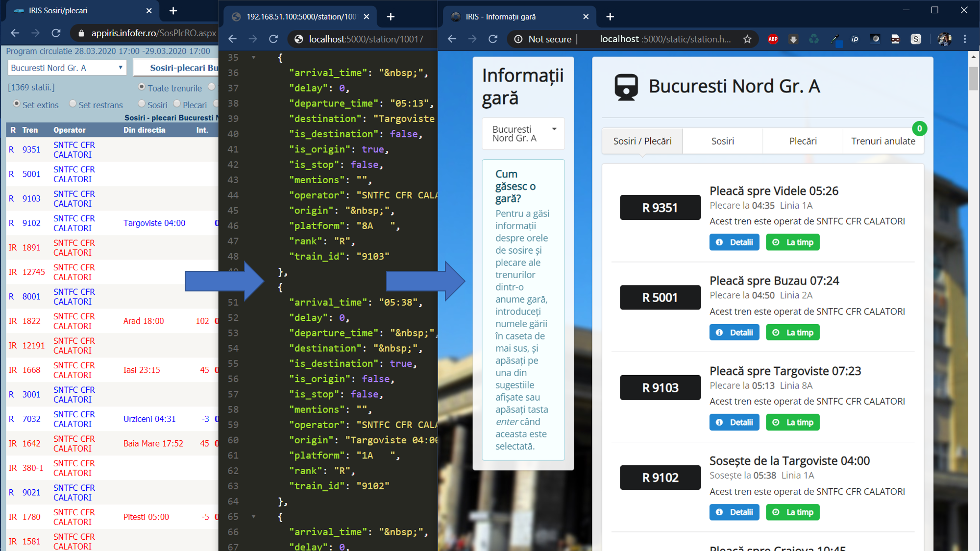Collapse JSON object at line 35
Viewport: 980px width, 551px height.
tap(253, 57)
